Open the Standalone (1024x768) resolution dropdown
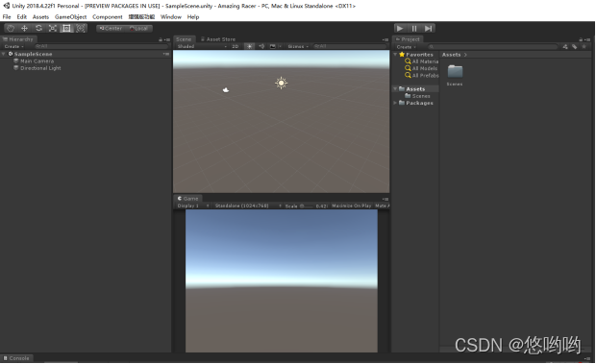Image resolution: width=596 pixels, height=364 pixels. click(248, 206)
